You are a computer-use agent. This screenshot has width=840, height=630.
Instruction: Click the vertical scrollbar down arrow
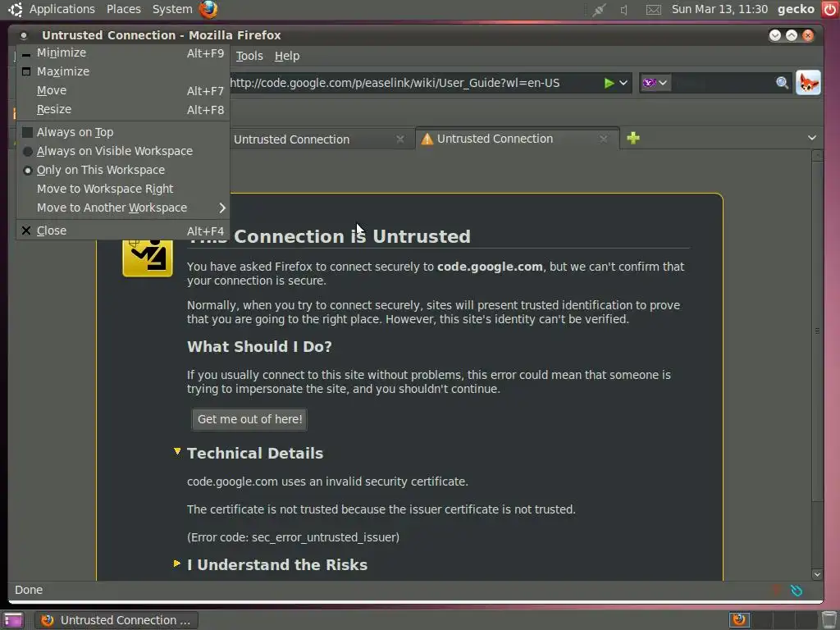817,574
